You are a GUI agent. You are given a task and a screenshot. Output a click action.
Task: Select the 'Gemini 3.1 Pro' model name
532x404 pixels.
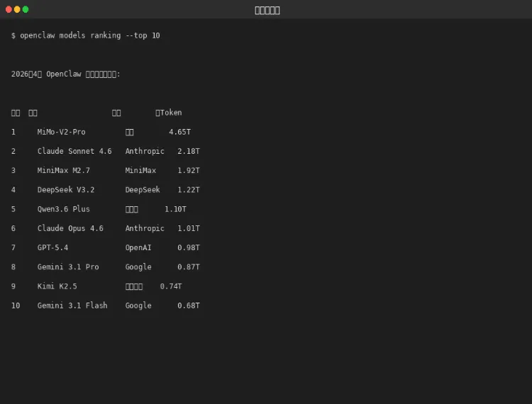[68, 267]
